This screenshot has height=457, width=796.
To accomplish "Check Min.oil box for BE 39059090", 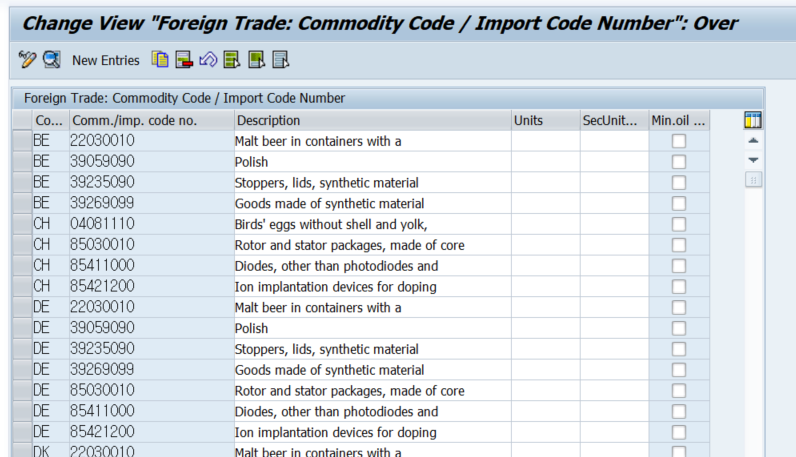I will point(679,162).
